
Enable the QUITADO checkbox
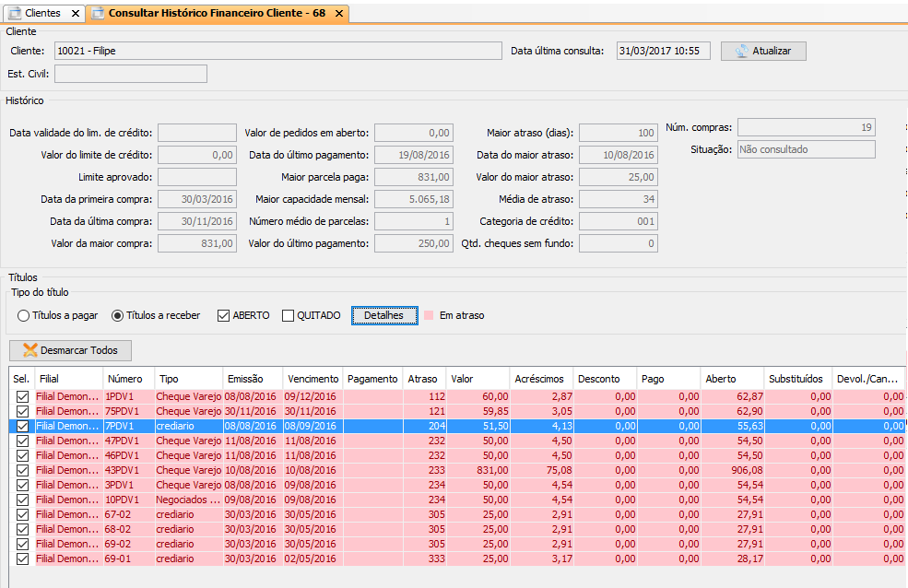coord(289,315)
